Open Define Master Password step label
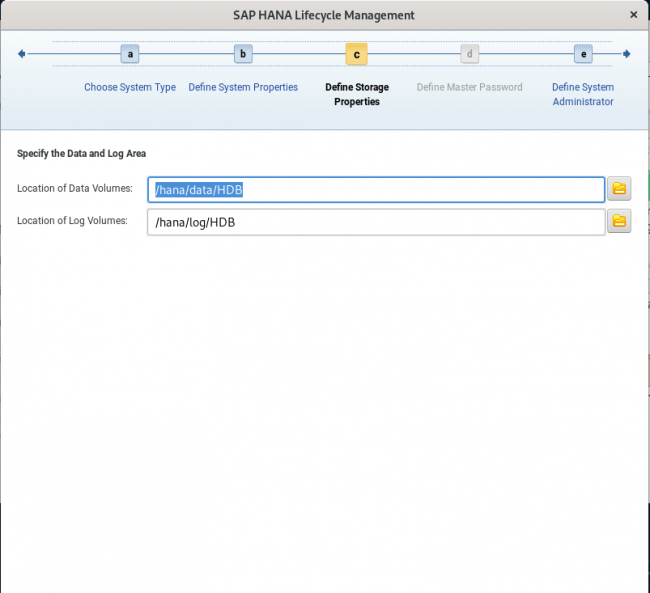This screenshot has height=593, width=650. [470, 87]
